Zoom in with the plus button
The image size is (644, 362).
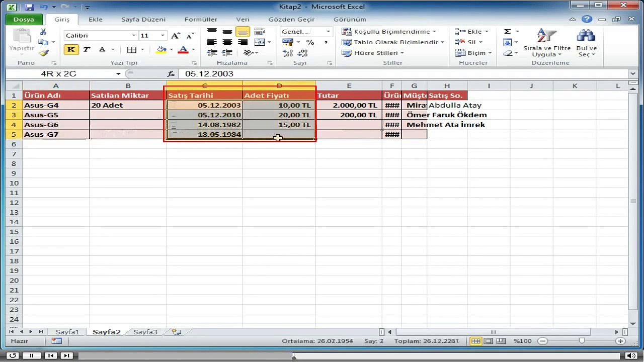(x=621, y=341)
